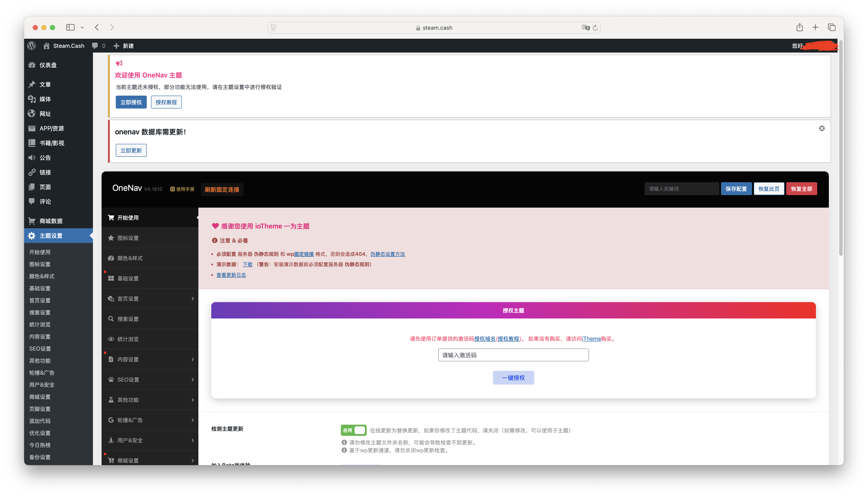Open 公告 megaphone icon in sidebar

coord(32,158)
